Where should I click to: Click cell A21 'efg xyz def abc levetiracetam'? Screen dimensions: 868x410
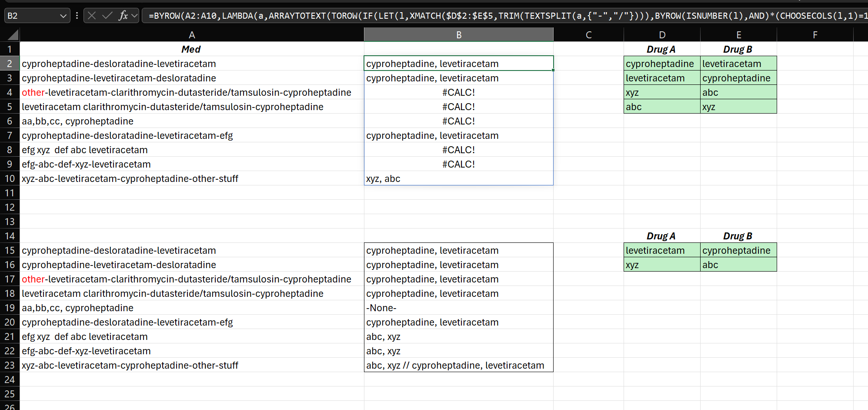(x=192, y=336)
